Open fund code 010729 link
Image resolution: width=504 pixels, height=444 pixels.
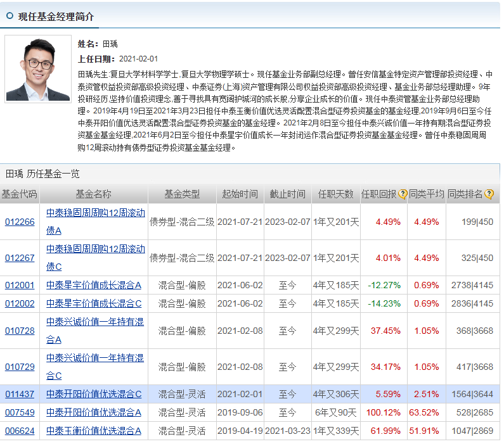[x=20, y=367]
